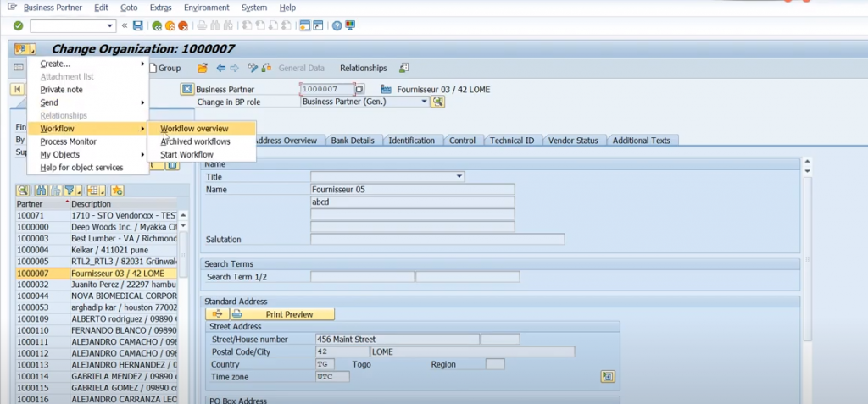Click the first-record icon in locator panel
The height and width of the screenshot is (404, 868).
pyautogui.click(x=18, y=90)
